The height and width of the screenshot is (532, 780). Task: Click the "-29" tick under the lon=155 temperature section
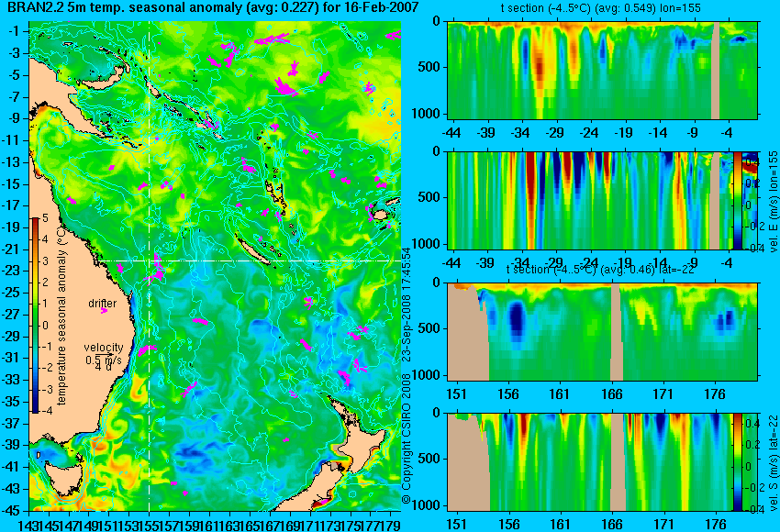(554, 133)
